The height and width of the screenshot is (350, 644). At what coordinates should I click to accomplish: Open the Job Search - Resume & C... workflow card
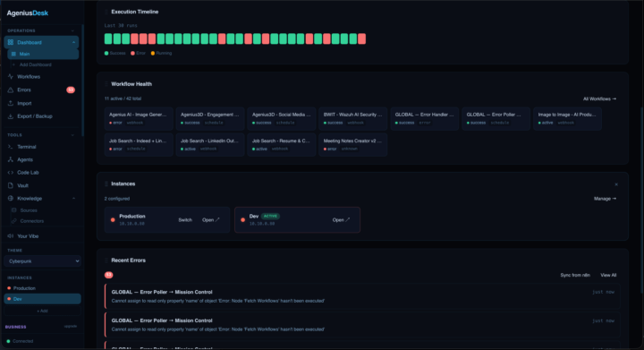[x=282, y=145]
